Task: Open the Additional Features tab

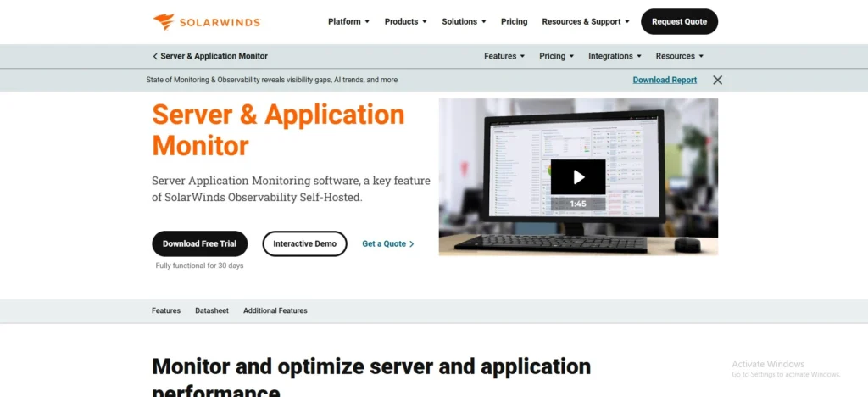Action: click(275, 310)
